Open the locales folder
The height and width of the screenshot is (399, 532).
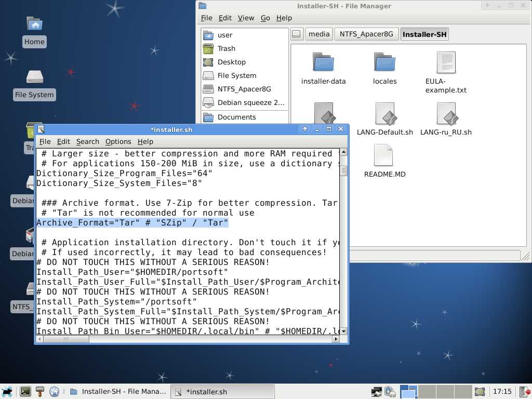click(x=384, y=62)
